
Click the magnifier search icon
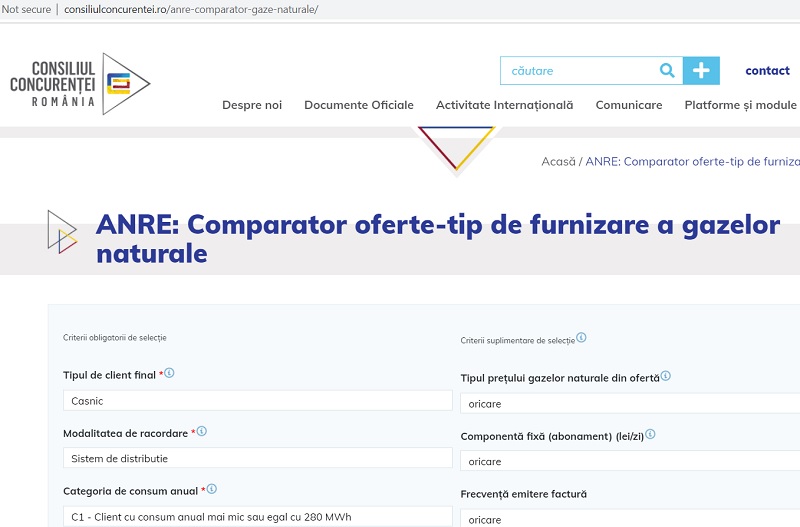(x=667, y=70)
